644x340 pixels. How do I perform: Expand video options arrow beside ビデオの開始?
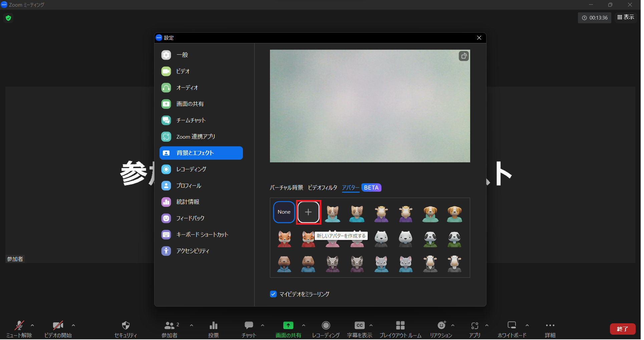tap(73, 325)
